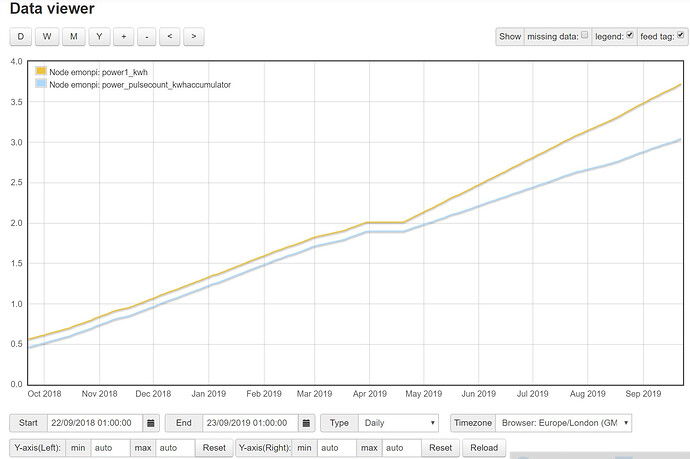The width and height of the screenshot is (690, 459).
Task: Open the Start date calendar picker
Action: click(x=150, y=423)
